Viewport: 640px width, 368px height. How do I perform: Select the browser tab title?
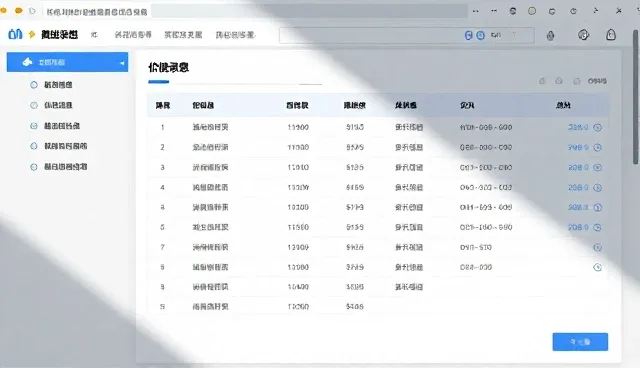[97, 12]
